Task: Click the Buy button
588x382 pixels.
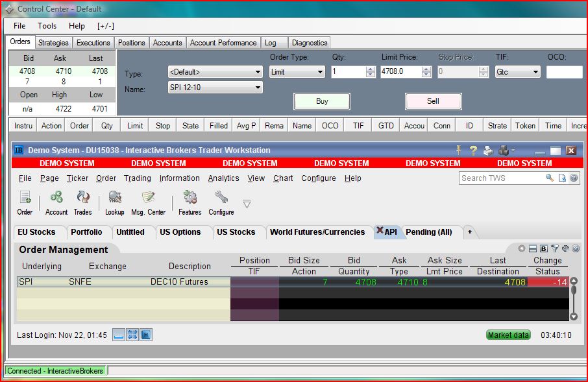Action: pyautogui.click(x=322, y=101)
